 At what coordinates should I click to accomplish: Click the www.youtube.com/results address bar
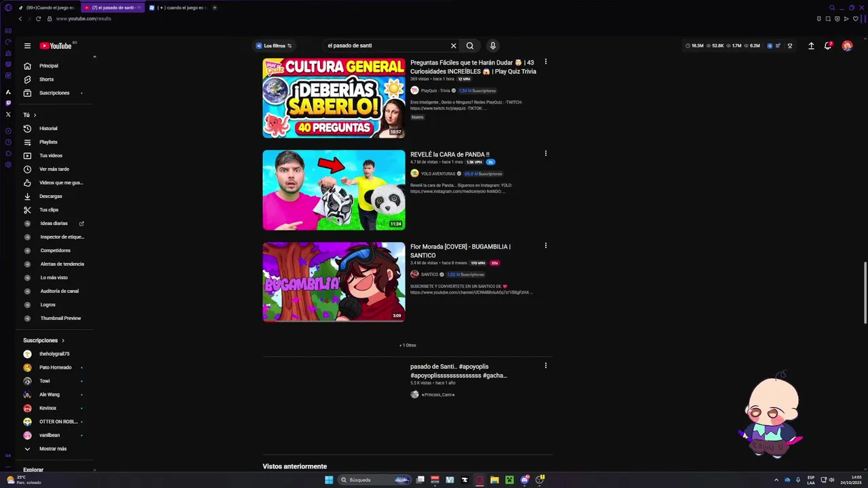[x=83, y=18]
